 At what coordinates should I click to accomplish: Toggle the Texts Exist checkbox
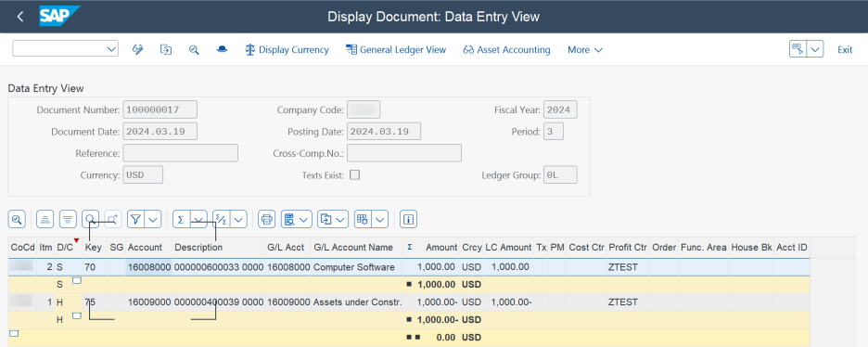[x=355, y=174]
